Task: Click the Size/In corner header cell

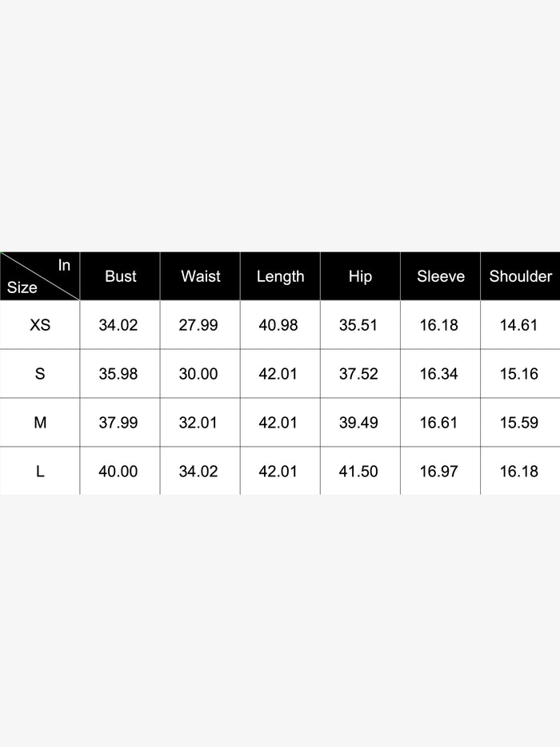Action: 39,276
